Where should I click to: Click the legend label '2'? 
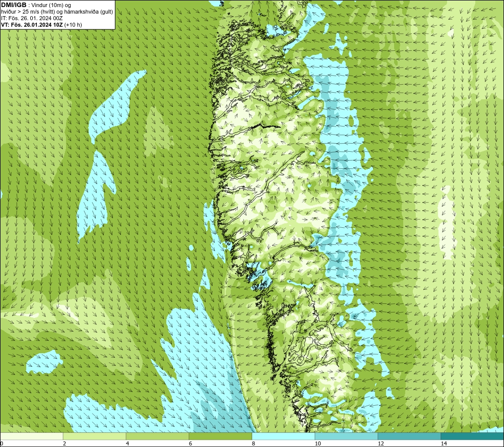(x=65, y=444)
